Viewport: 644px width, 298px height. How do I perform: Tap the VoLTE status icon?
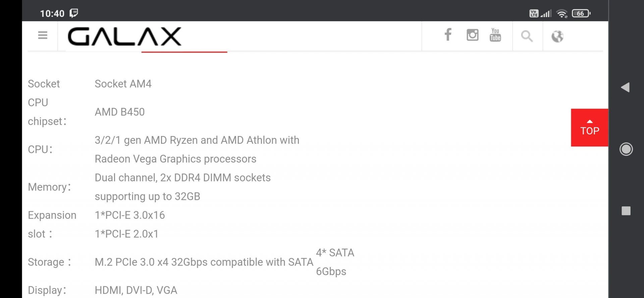(534, 13)
